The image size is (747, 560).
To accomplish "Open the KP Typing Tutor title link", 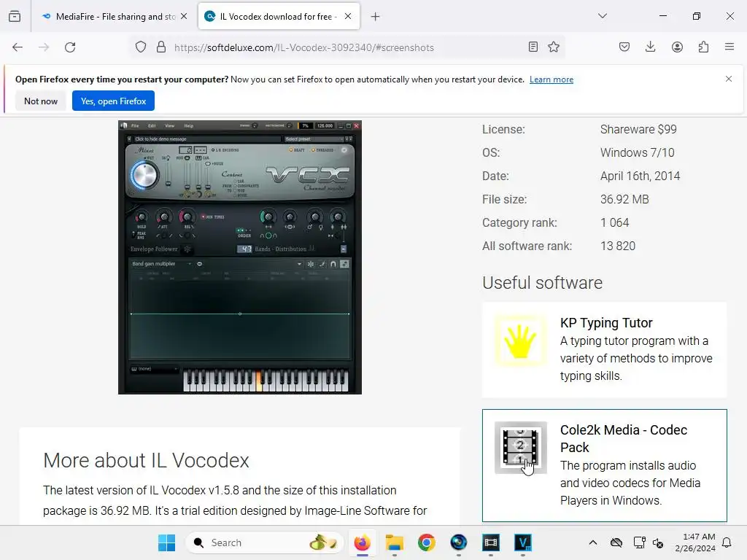I will click(x=606, y=323).
